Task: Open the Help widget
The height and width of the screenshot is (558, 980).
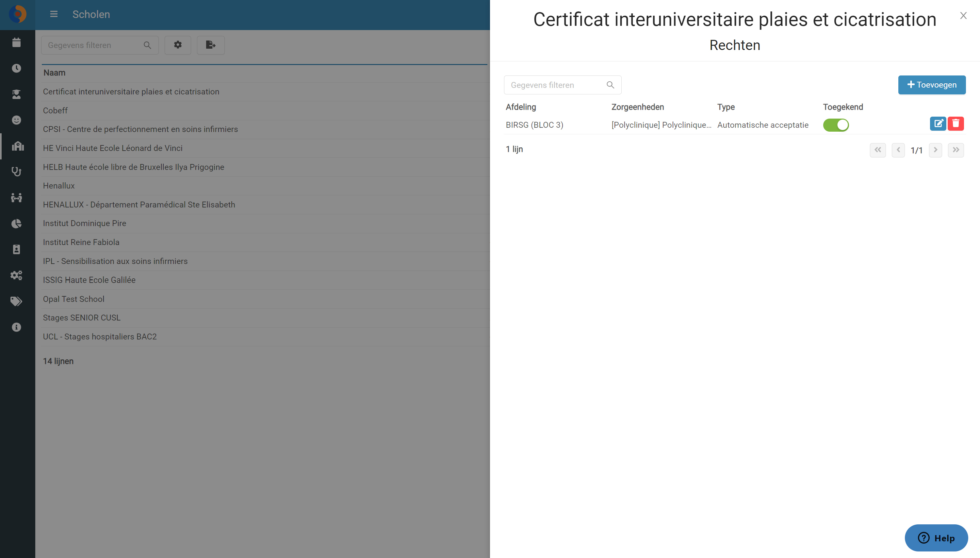Action: click(x=936, y=538)
